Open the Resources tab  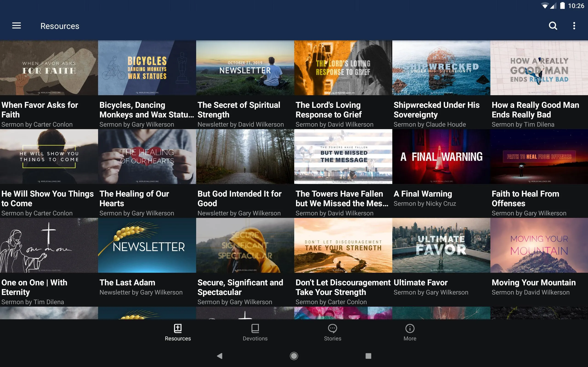[178, 332]
